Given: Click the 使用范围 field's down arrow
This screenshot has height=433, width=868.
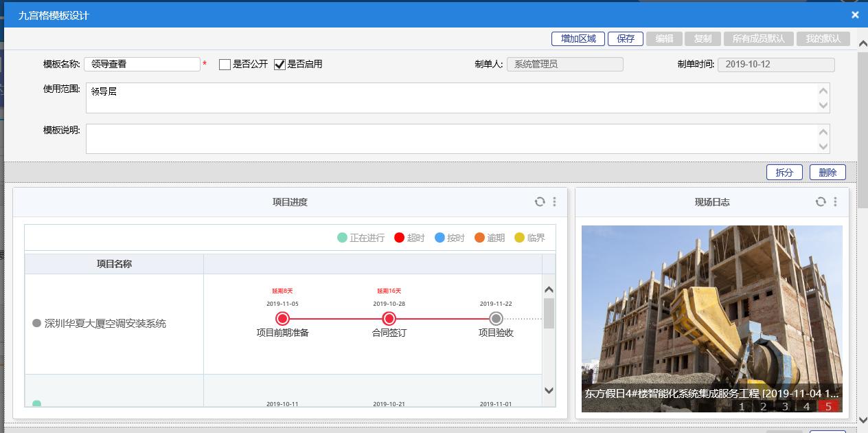Looking at the screenshot, I should pyautogui.click(x=823, y=105).
